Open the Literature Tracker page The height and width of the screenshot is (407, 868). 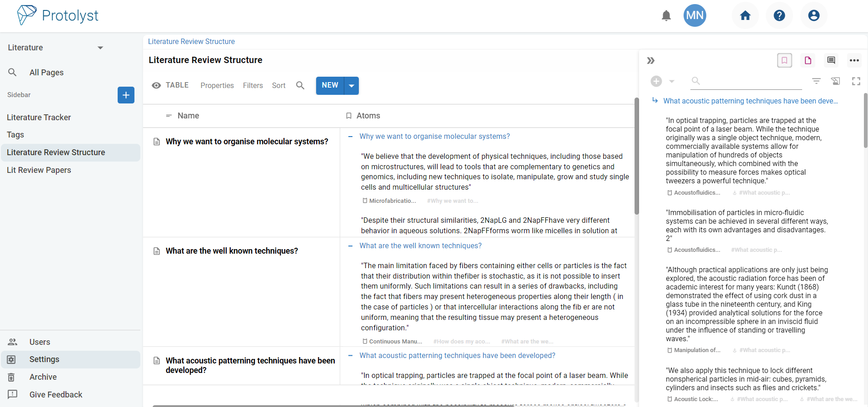[x=39, y=118]
